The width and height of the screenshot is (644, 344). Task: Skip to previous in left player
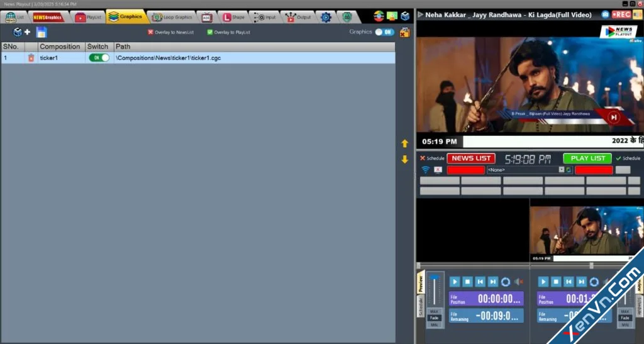480,282
